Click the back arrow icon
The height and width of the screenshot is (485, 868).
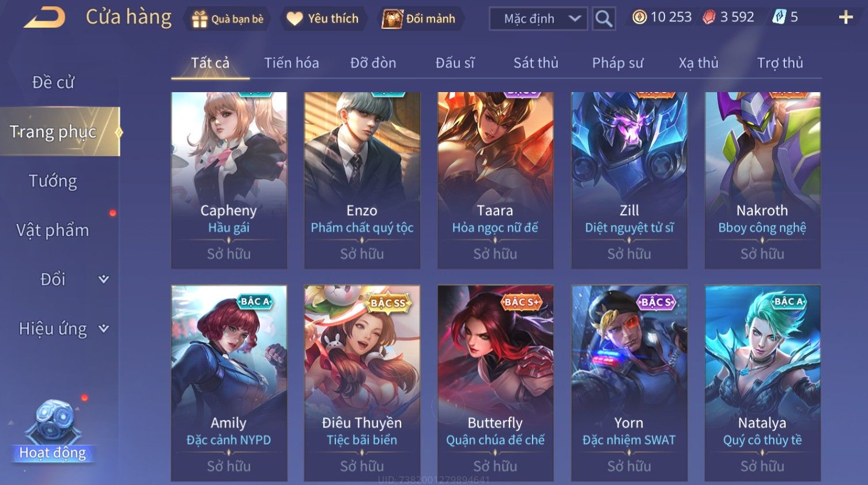tap(44, 18)
